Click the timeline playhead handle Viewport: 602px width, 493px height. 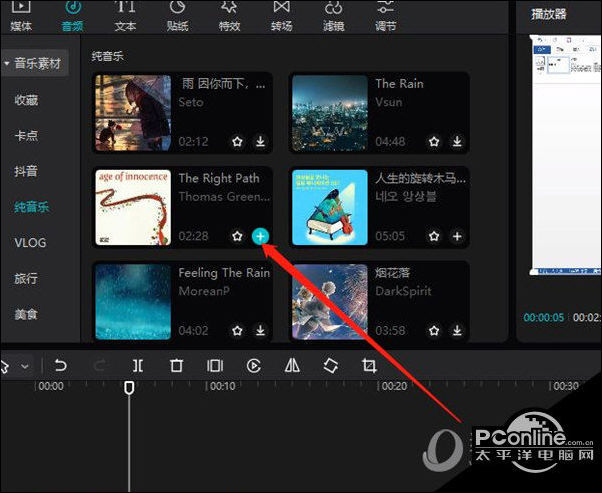pyautogui.click(x=129, y=388)
